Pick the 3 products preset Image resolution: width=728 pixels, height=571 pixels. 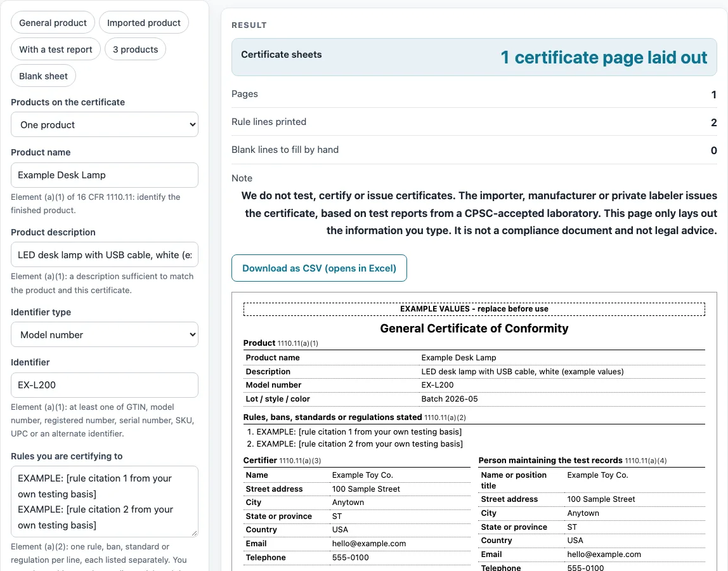pyautogui.click(x=135, y=49)
